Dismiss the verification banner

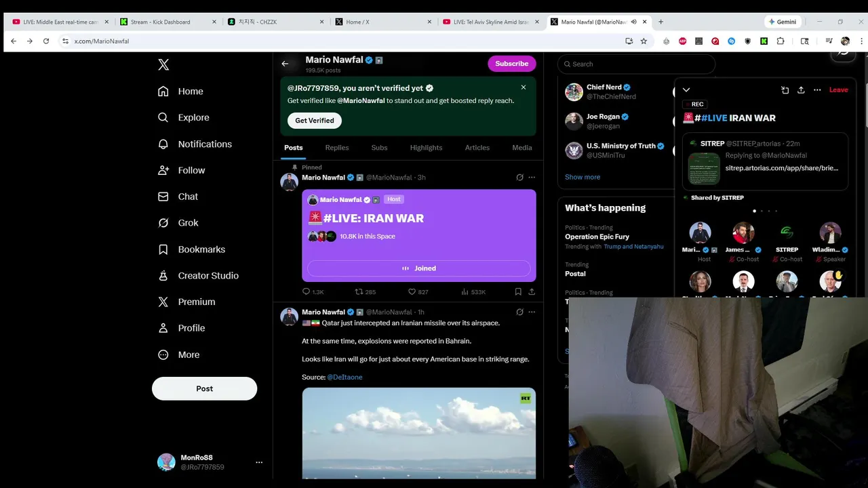click(x=524, y=87)
